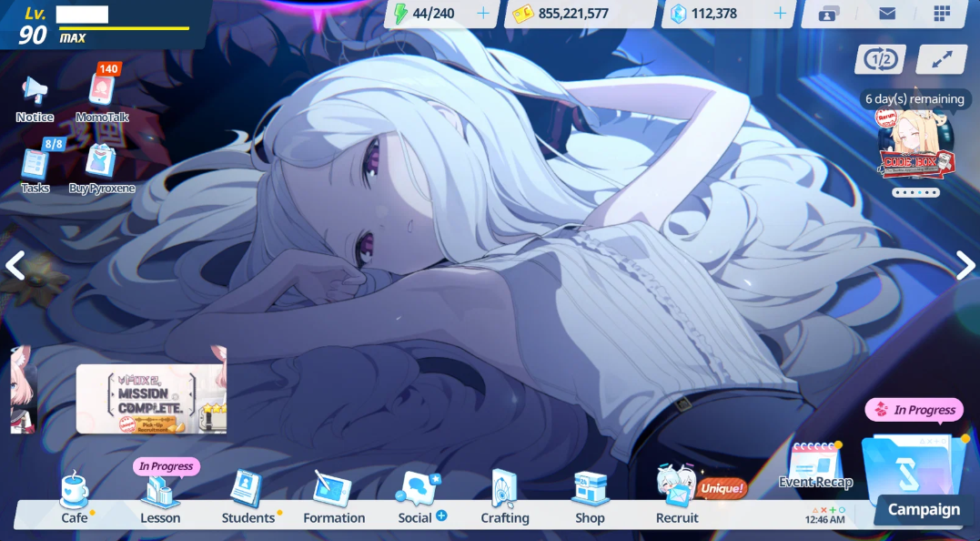980x541 pixels.
Task: Add Pyroxene with plus button
Action: (780, 13)
